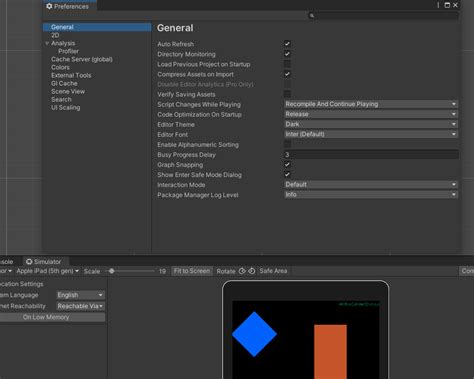Open the Interaction Mode dropdown
The width and height of the screenshot is (474, 379).
(x=371, y=184)
